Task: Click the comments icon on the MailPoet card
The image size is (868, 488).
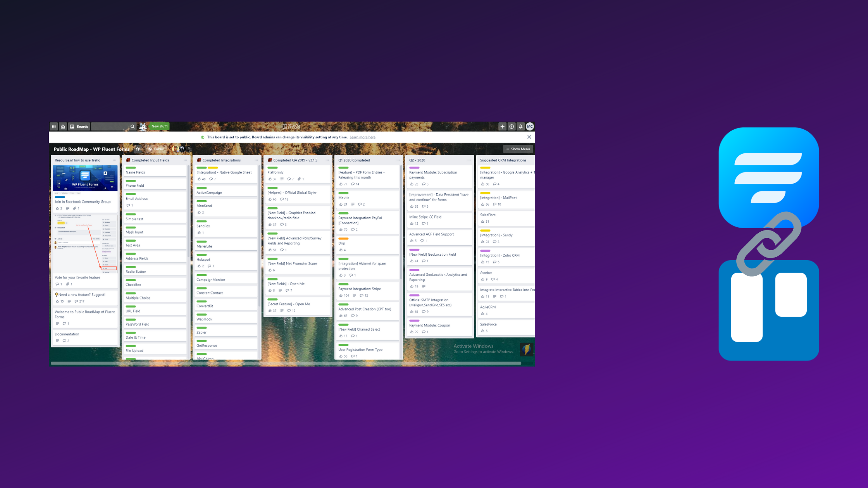Action: 494,204
